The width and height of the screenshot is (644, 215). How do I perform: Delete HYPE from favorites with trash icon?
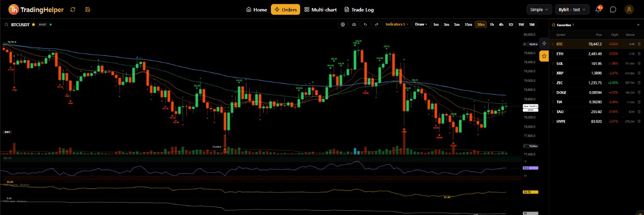(639, 121)
